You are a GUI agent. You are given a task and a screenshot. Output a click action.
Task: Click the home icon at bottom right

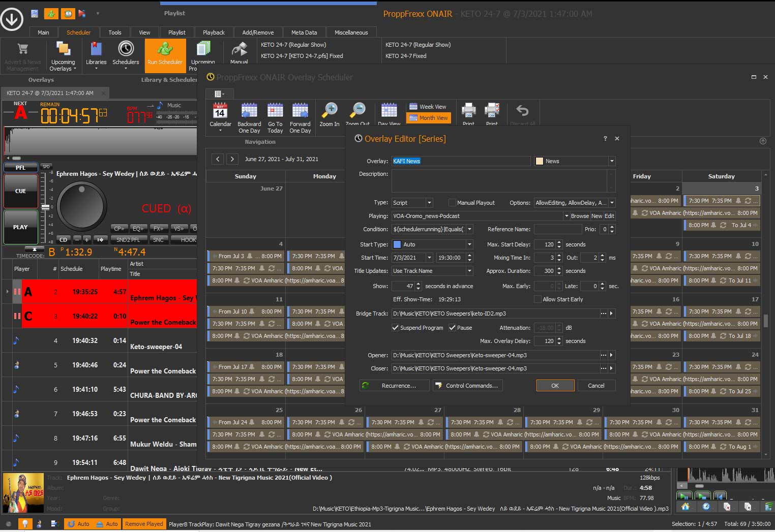tap(685, 507)
